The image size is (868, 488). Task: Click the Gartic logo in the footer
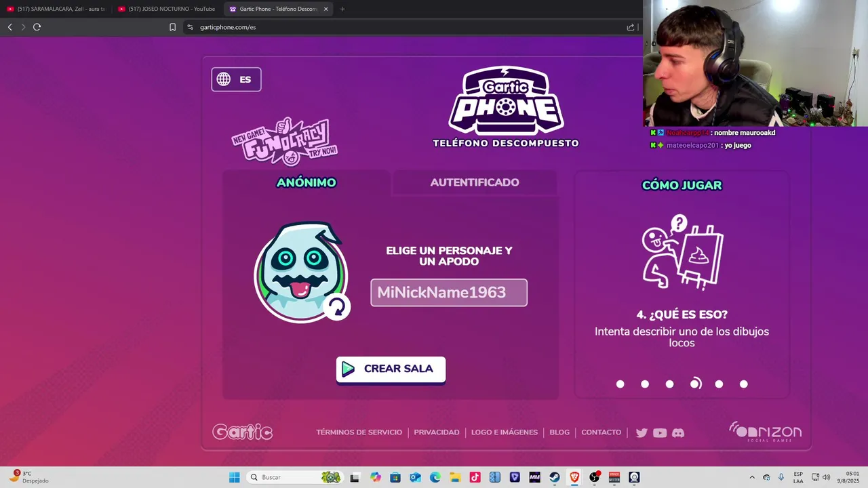pos(242,432)
